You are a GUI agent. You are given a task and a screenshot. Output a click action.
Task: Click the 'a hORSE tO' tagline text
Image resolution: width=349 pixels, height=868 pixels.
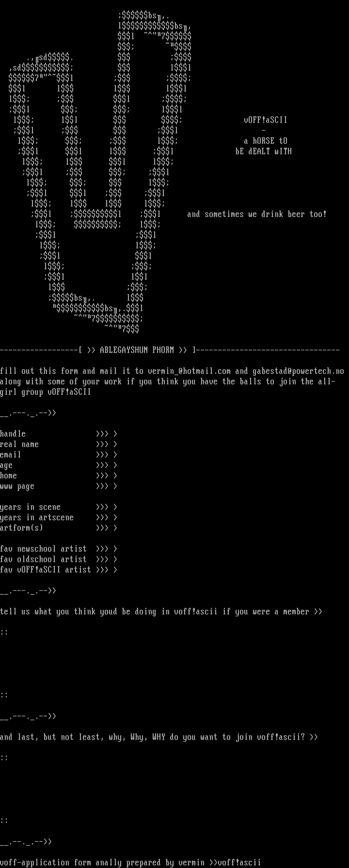click(x=265, y=141)
